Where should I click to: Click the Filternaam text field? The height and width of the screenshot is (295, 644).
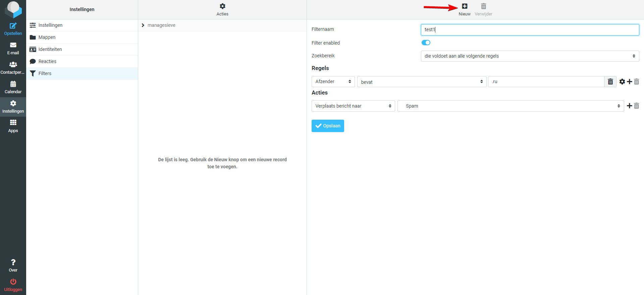tap(530, 29)
